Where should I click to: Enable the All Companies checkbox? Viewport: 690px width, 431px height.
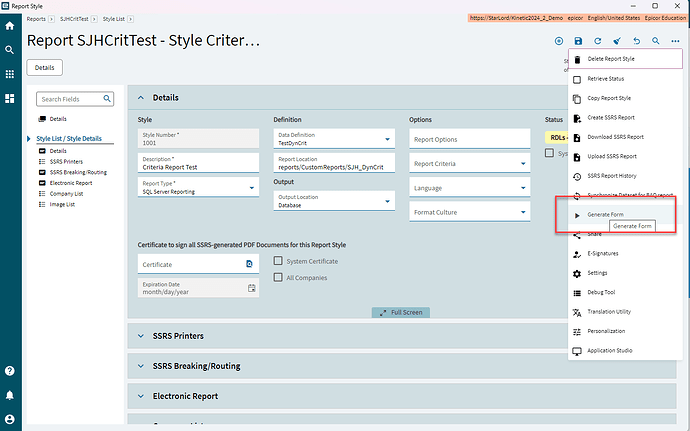click(278, 277)
